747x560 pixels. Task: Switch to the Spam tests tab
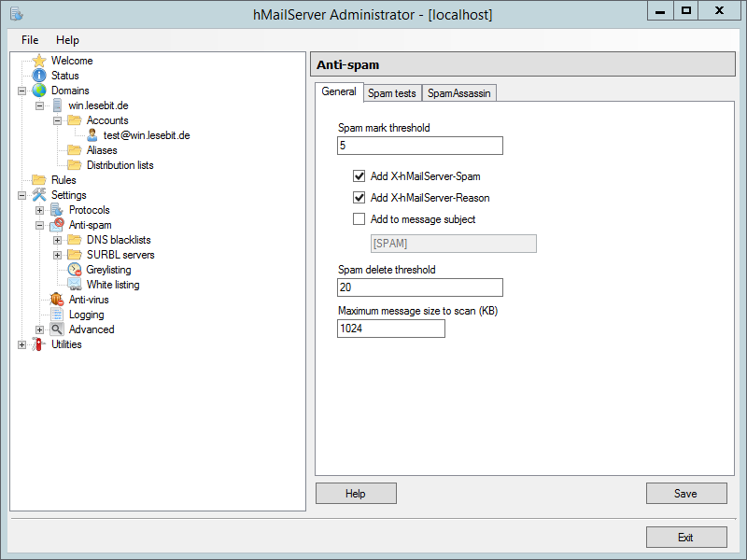pos(391,93)
